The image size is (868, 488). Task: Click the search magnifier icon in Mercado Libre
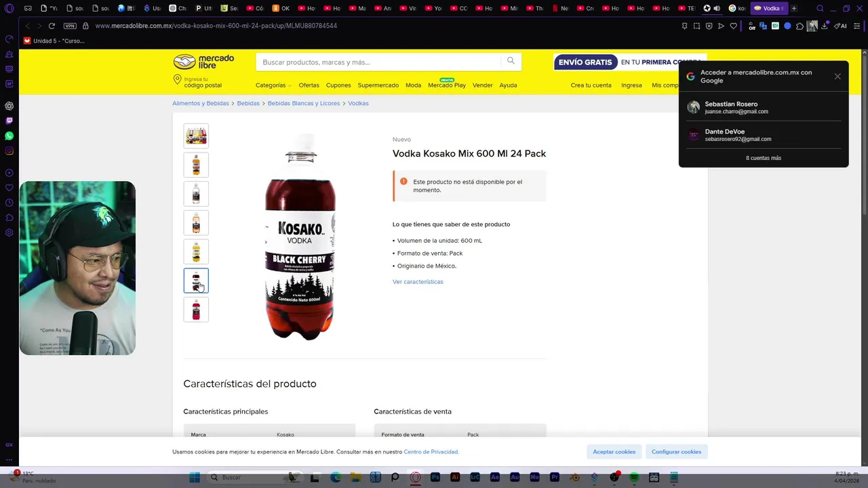coord(511,61)
